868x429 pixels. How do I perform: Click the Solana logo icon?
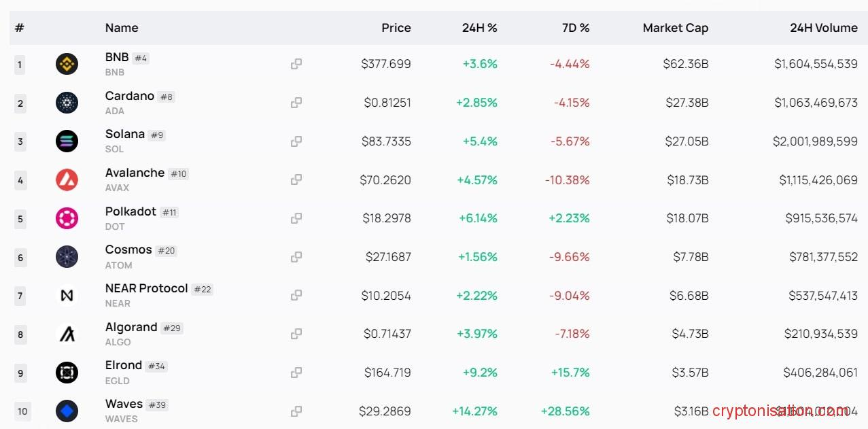pos(67,141)
